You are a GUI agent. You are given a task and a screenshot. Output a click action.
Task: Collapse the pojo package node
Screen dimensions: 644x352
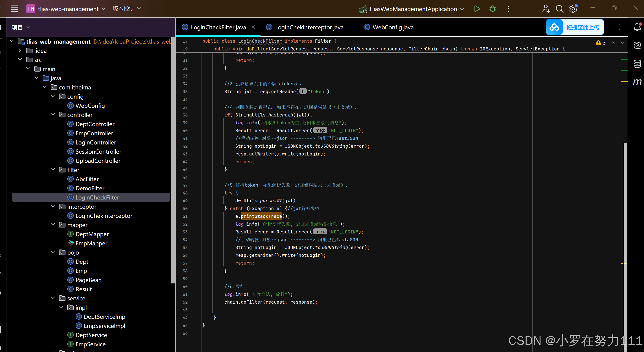(53, 252)
